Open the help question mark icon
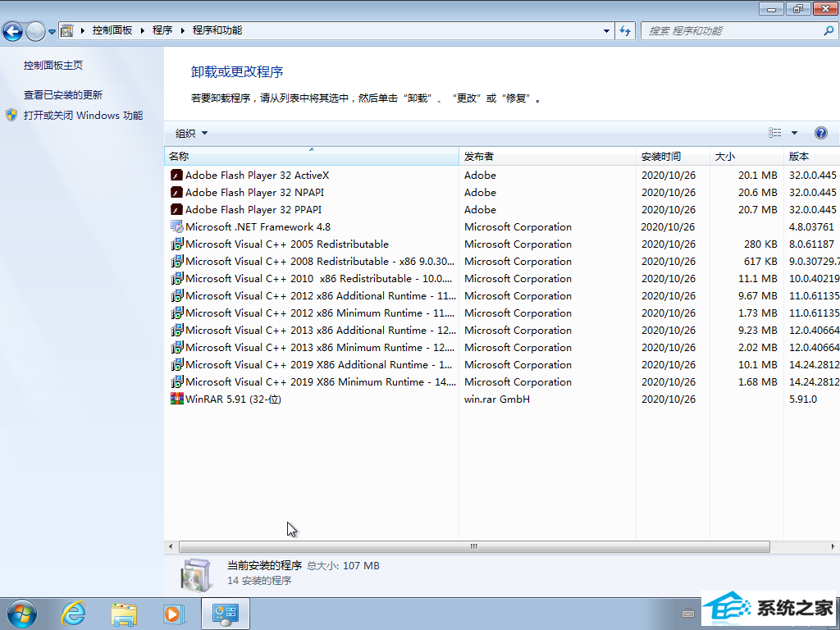Image resolution: width=840 pixels, height=630 pixels. pos(820,133)
